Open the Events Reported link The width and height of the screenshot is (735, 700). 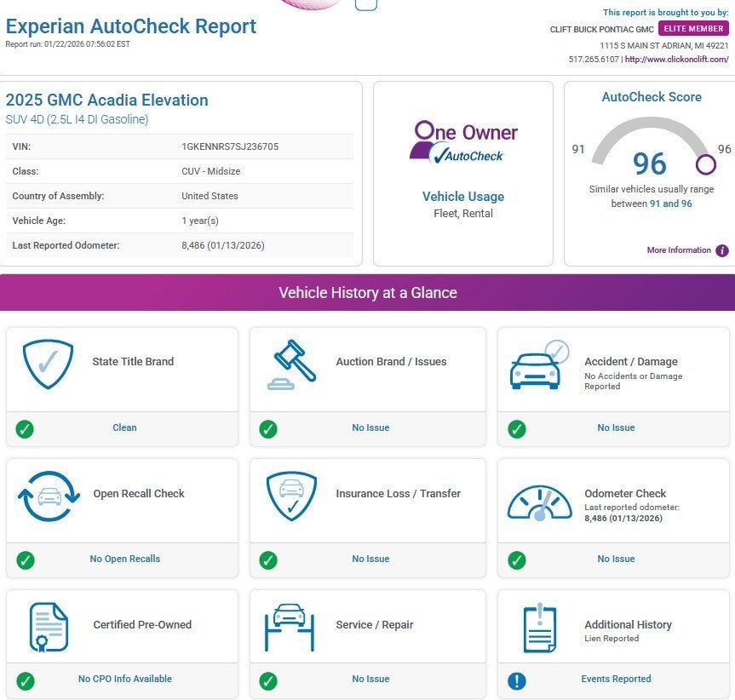[x=616, y=679]
